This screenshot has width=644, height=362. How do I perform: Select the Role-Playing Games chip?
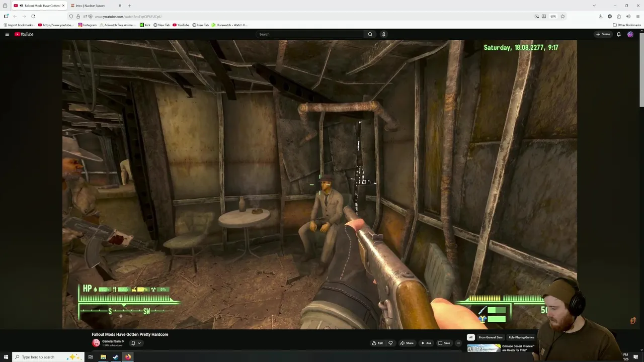click(521, 337)
